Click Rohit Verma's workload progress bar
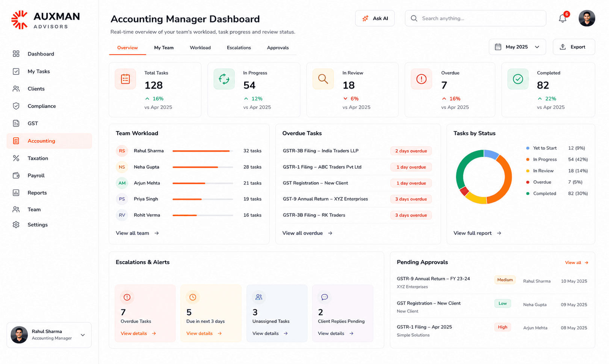 coord(203,215)
